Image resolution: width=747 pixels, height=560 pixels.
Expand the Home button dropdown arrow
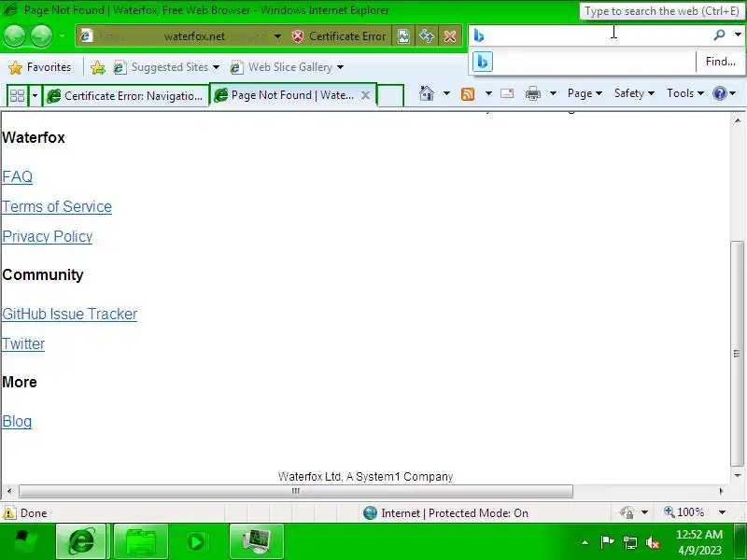coord(446,93)
